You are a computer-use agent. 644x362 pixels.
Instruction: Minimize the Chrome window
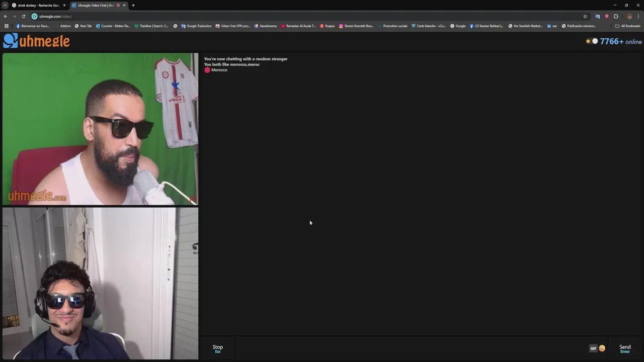point(615,5)
